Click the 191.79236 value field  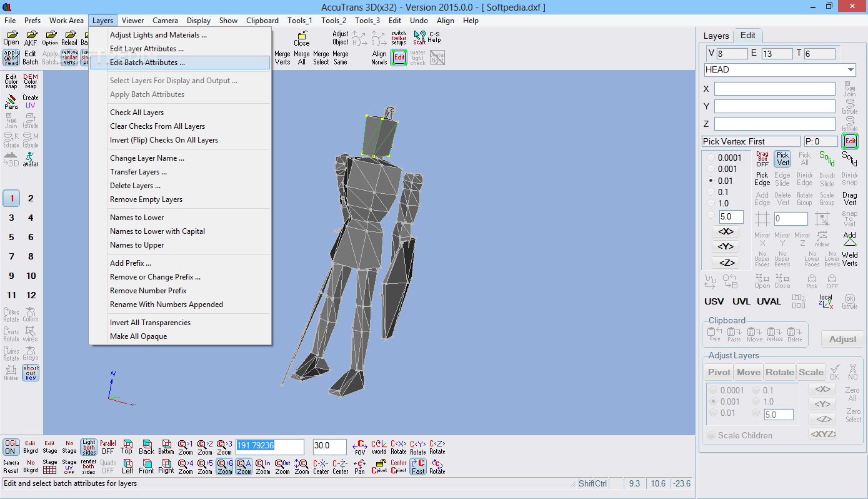point(269,446)
